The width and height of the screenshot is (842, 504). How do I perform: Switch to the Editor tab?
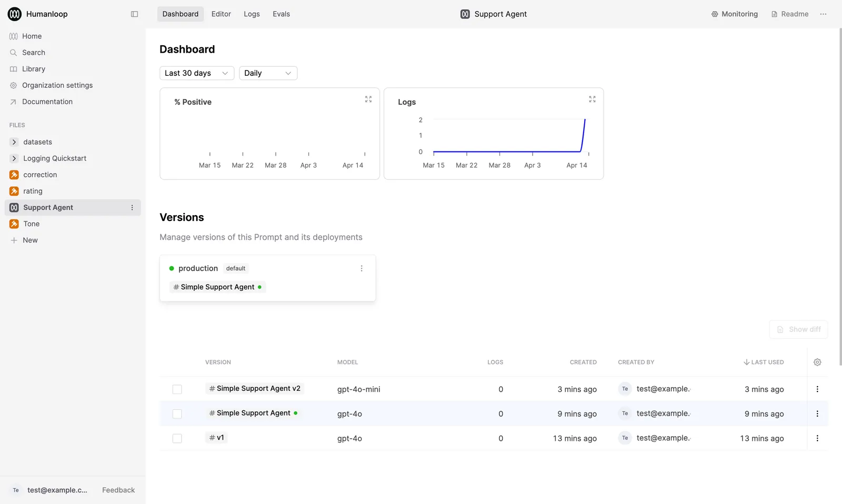[x=221, y=14]
